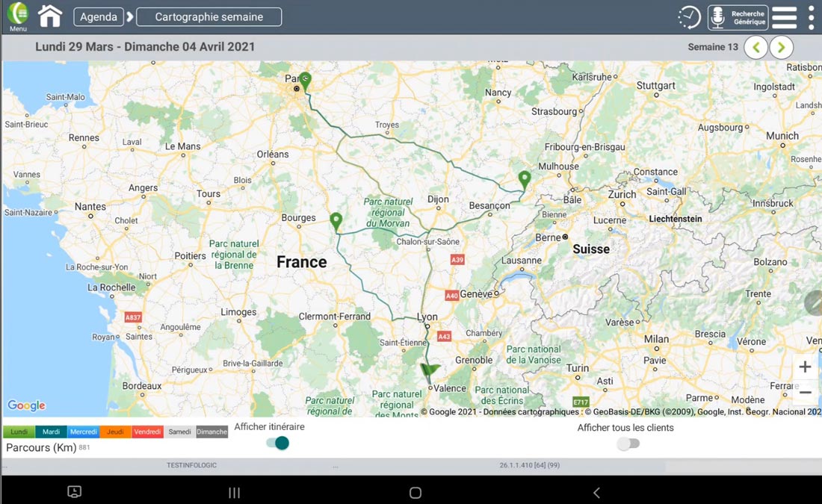
Task: Go to the next week arrow
Action: (x=781, y=47)
